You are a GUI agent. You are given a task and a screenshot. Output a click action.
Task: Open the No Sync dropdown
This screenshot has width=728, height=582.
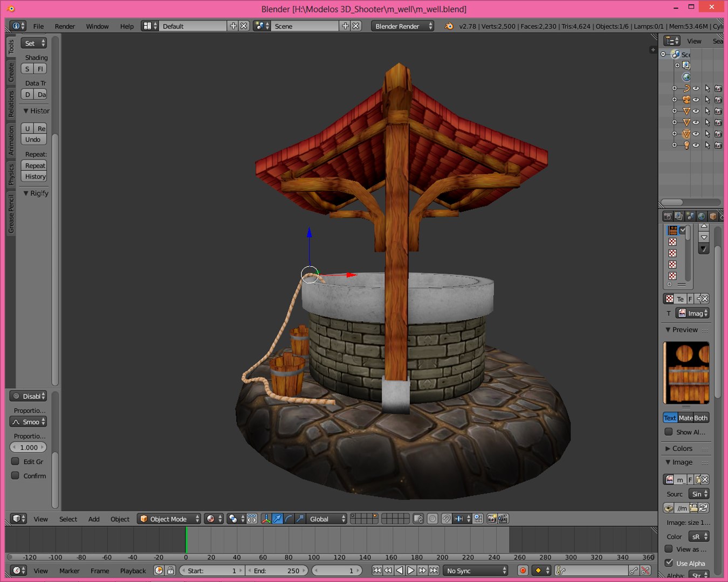pyautogui.click(x=476, y=571)
